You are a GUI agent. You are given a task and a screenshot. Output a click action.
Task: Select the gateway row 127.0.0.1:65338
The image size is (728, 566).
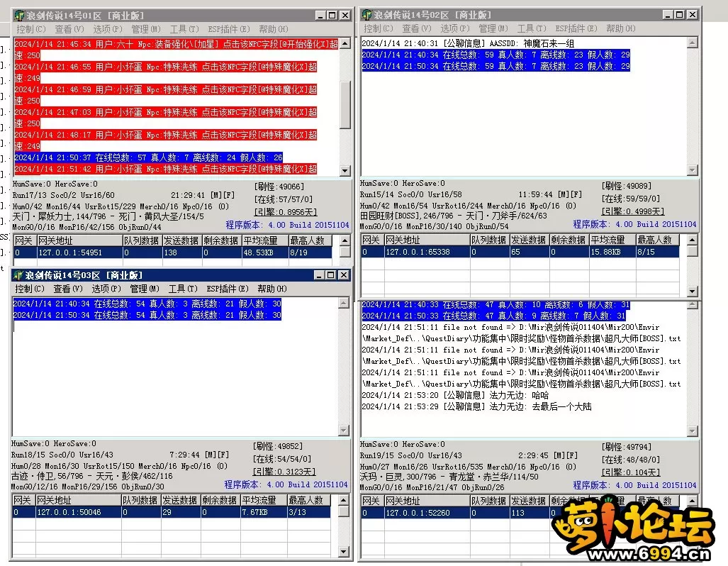pyautogui.click(x=520, y=253)
